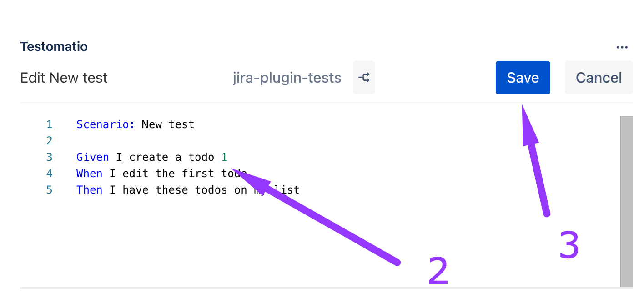Select line number 4 in gutter
The image size is (644, 298).
(x=49, y=174)
